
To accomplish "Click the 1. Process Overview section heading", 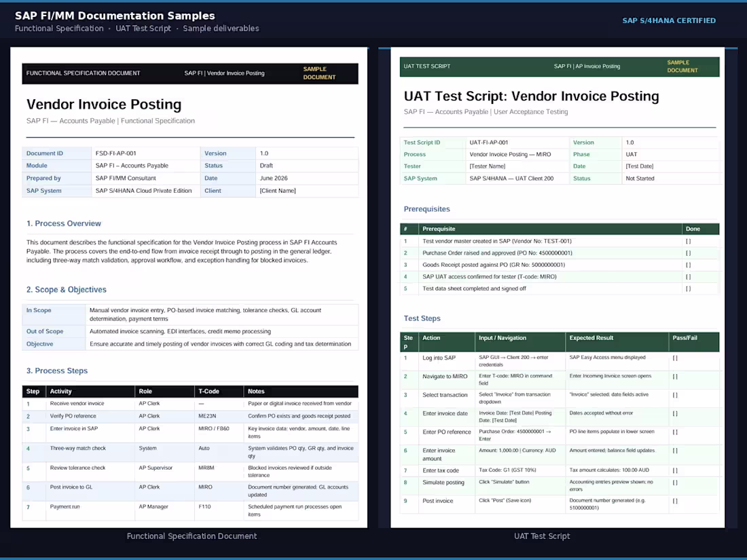I will point(64,223).
